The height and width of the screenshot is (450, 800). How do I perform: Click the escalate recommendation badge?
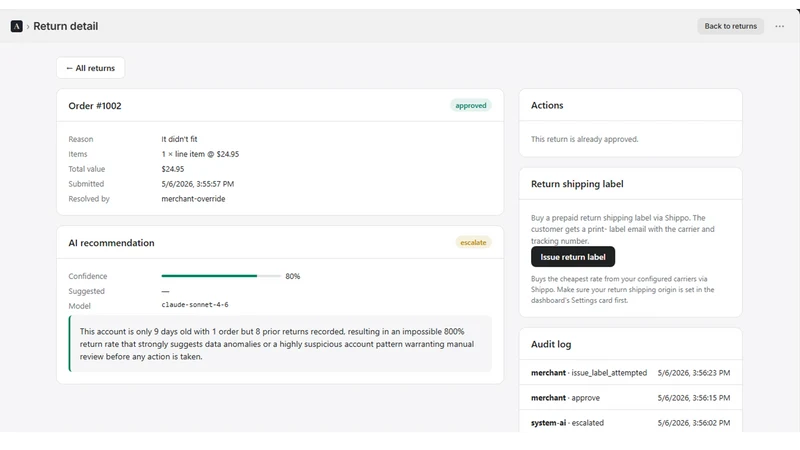[x=473, y=242]
